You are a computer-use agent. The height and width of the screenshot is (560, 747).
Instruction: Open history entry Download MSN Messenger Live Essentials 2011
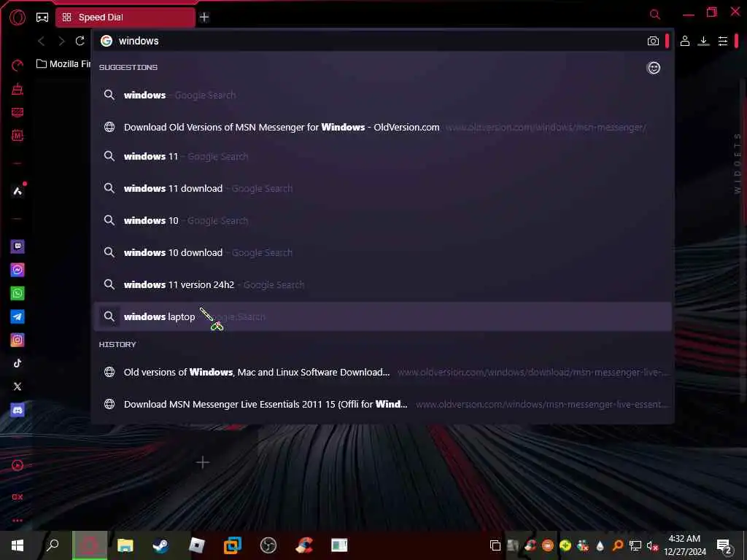pyautogui.click(x=382, y=404)
